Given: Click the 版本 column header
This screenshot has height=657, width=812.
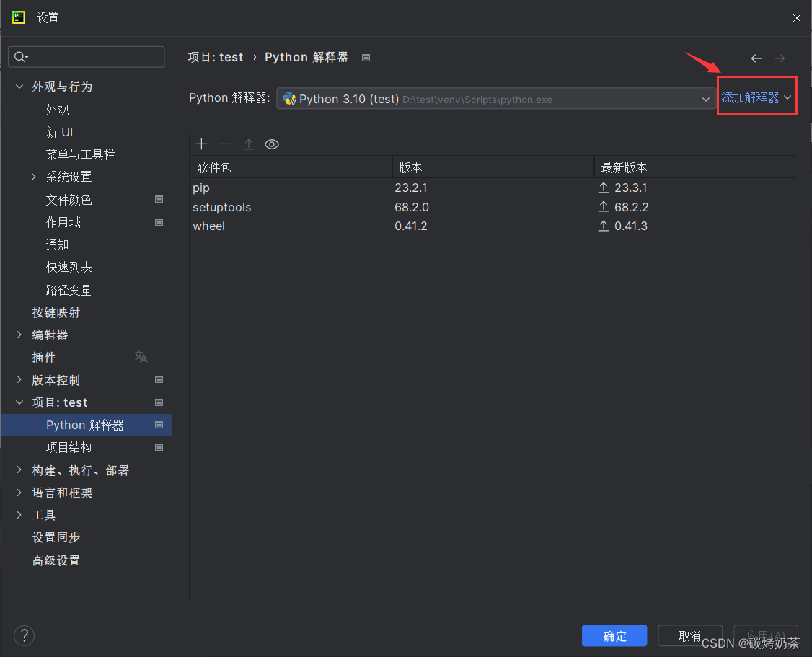Looking at the screenshot, I should click(493, 167).
